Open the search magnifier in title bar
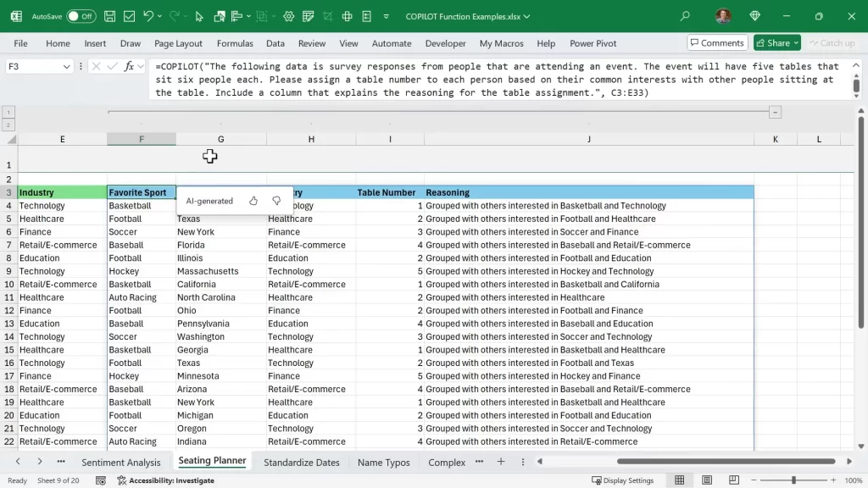Screen dimensions: 868x488 pos(685,16)
